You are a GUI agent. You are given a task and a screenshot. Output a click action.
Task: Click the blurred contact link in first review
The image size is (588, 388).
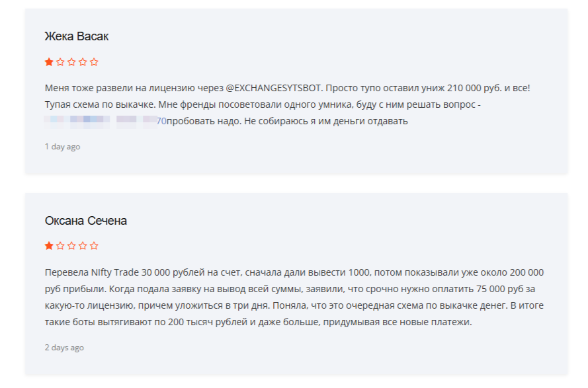(x=106, y=121)
